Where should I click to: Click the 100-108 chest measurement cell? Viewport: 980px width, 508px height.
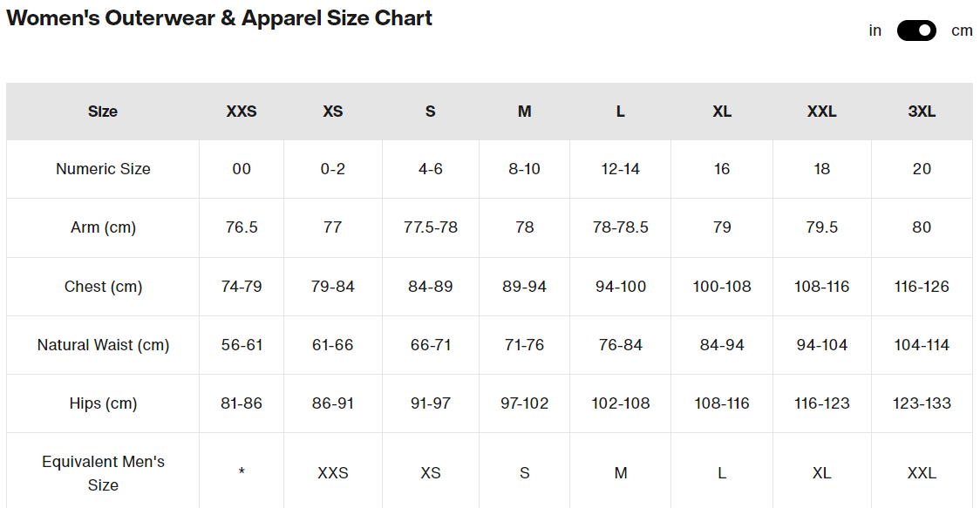[x=722, y=287]
